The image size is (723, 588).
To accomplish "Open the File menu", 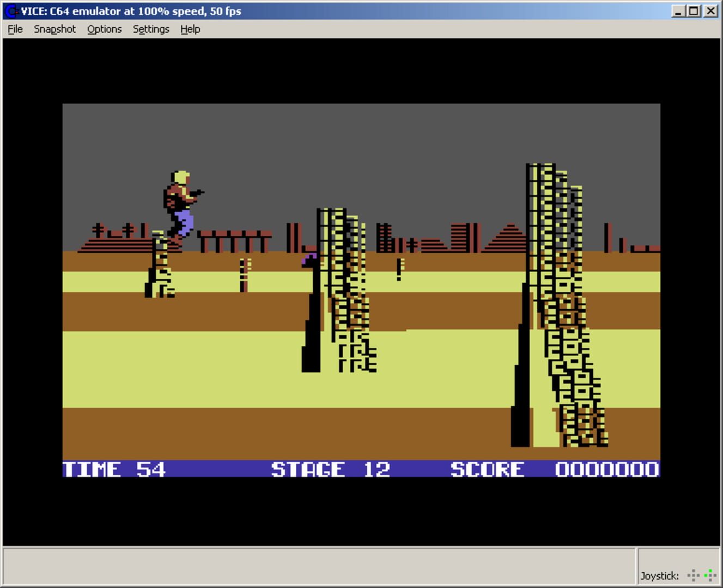I will pos(14,29).
